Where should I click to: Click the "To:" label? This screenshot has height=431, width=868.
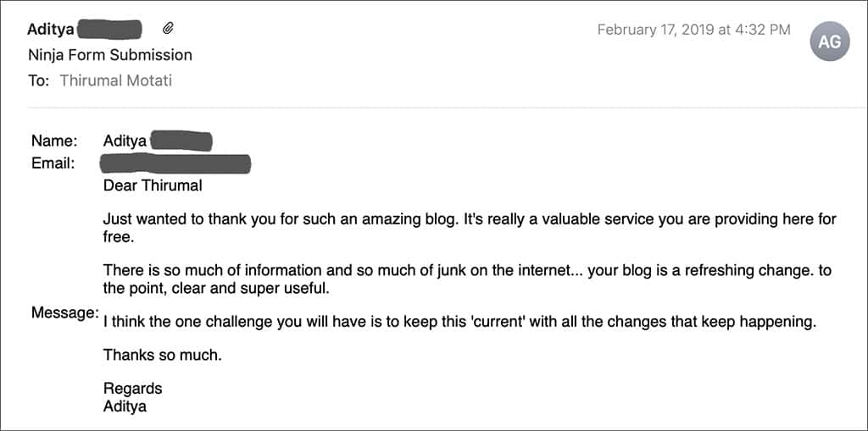tap(38, 80)
